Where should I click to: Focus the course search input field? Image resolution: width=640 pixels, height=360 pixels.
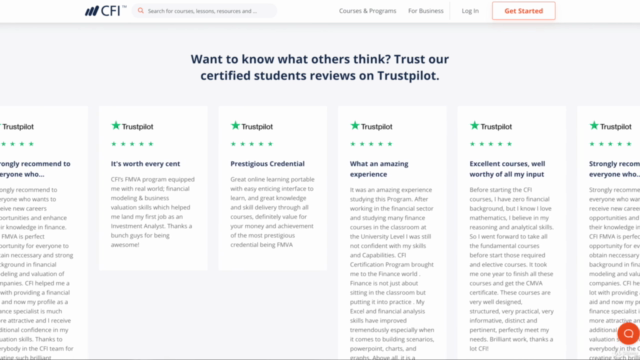(x=204, y=11)
